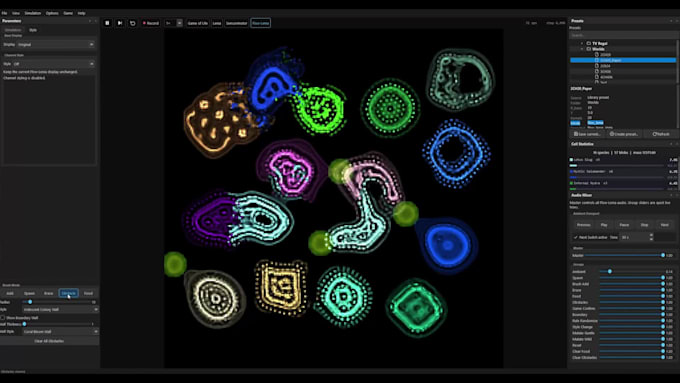This screenshot has height=383, width=680.
Task: Choose the Add brush mode
Action: [x=10, y=293]
